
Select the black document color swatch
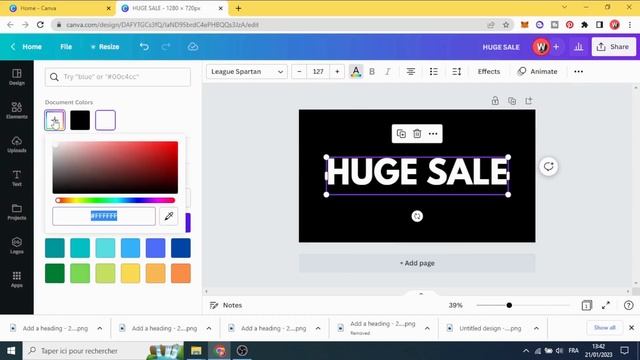[x=80, y=120]
